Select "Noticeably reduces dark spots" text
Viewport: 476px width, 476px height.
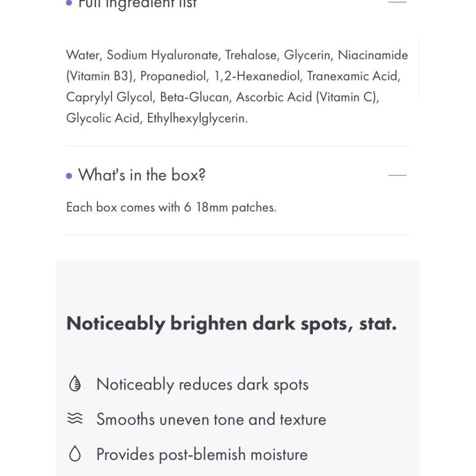point(202,384)
